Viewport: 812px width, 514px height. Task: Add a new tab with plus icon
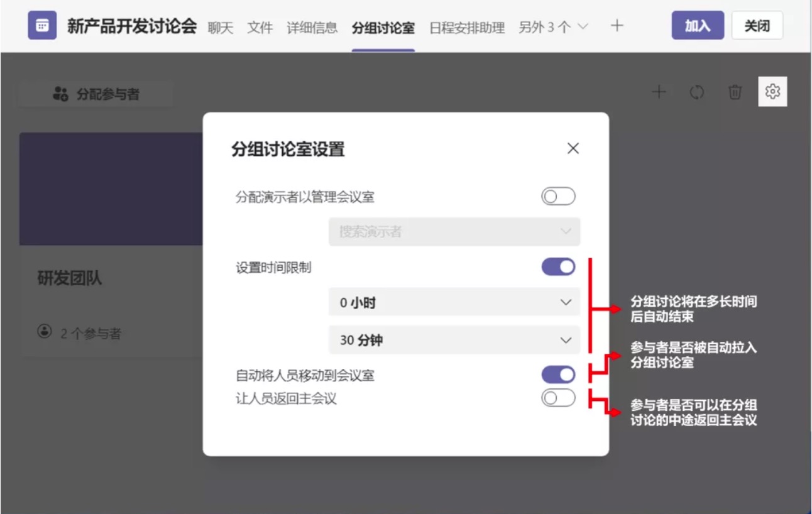point(617,26)
